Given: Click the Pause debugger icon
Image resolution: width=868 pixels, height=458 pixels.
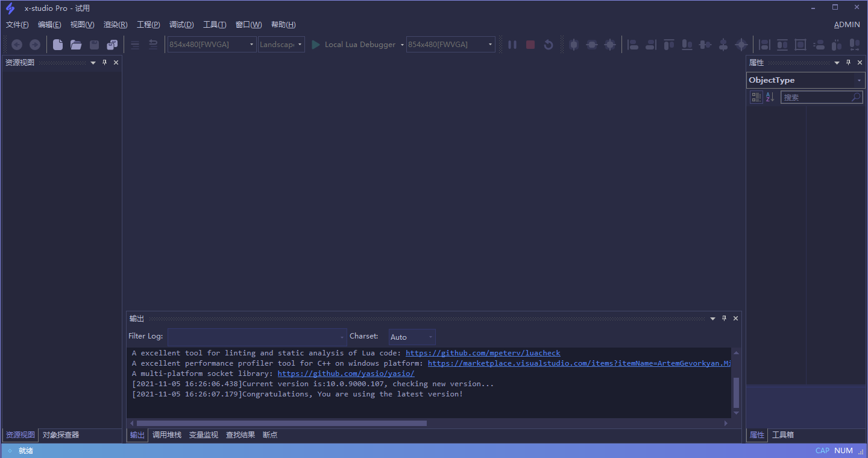Looking at the screenshot, I should coord(512,45).
